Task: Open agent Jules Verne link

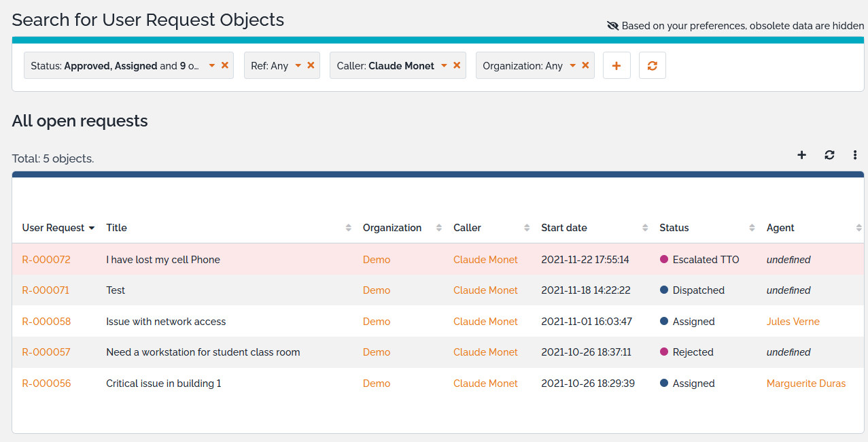Action: [x=793, y=322]
